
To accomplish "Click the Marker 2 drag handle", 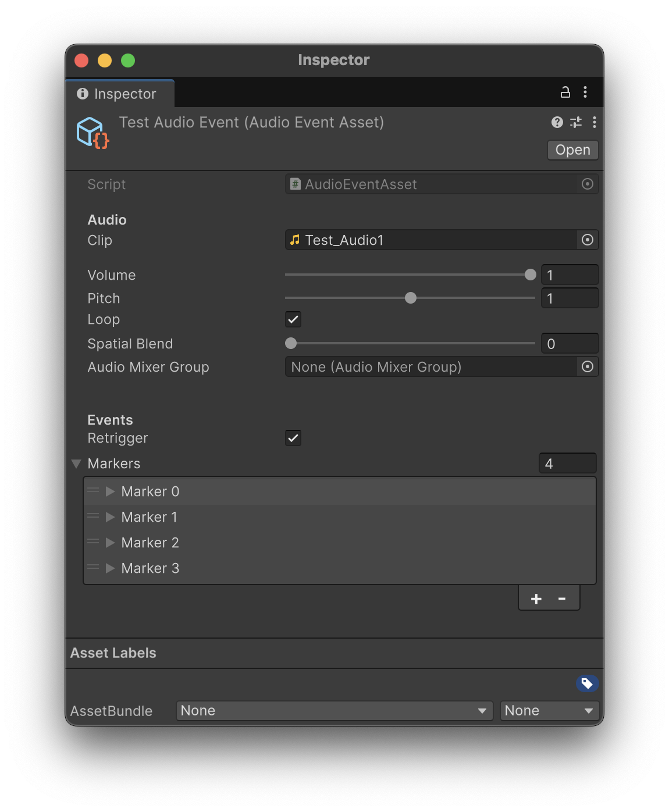I will 93,542.
